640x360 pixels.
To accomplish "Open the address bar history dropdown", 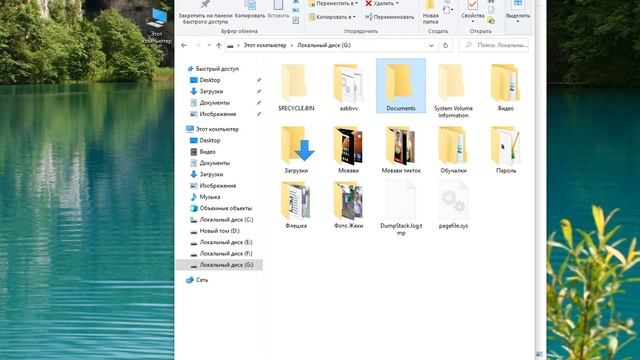I will pyautogui.click(x=431, y=45).
